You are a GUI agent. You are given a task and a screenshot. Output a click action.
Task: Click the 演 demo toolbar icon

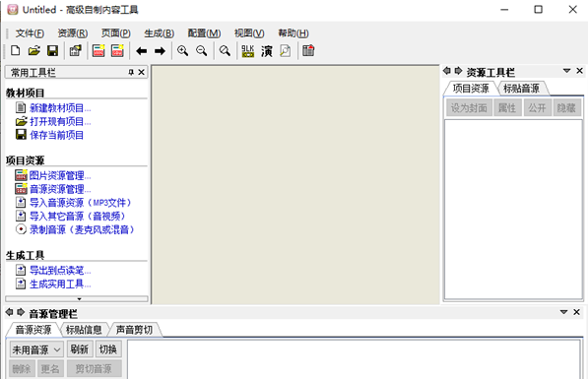tap(267, 51)
